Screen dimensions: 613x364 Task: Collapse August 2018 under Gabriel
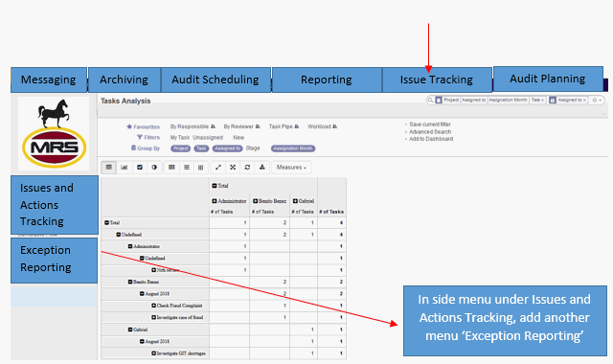click(x=142, y=341)
